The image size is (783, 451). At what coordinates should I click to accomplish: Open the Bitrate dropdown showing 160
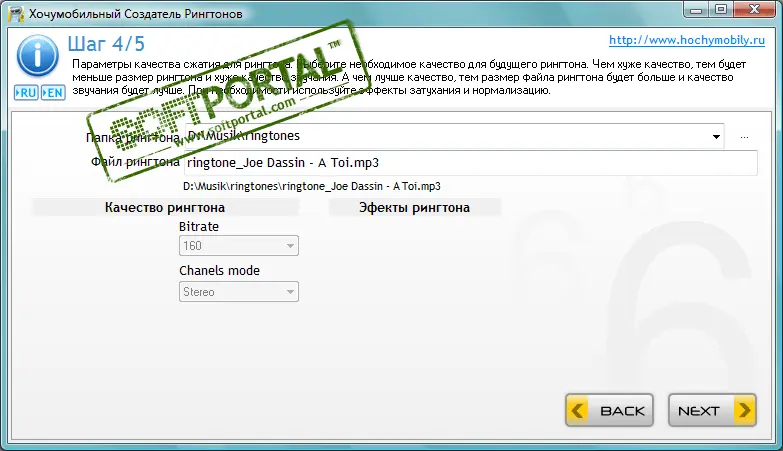coord(239,246)
